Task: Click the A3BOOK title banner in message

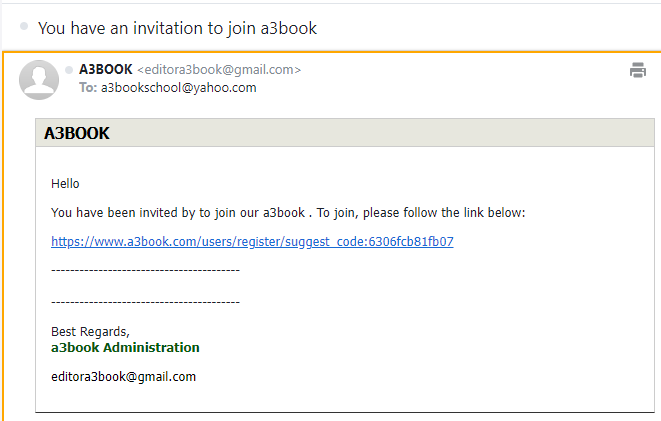Action: tap(345, 133)
